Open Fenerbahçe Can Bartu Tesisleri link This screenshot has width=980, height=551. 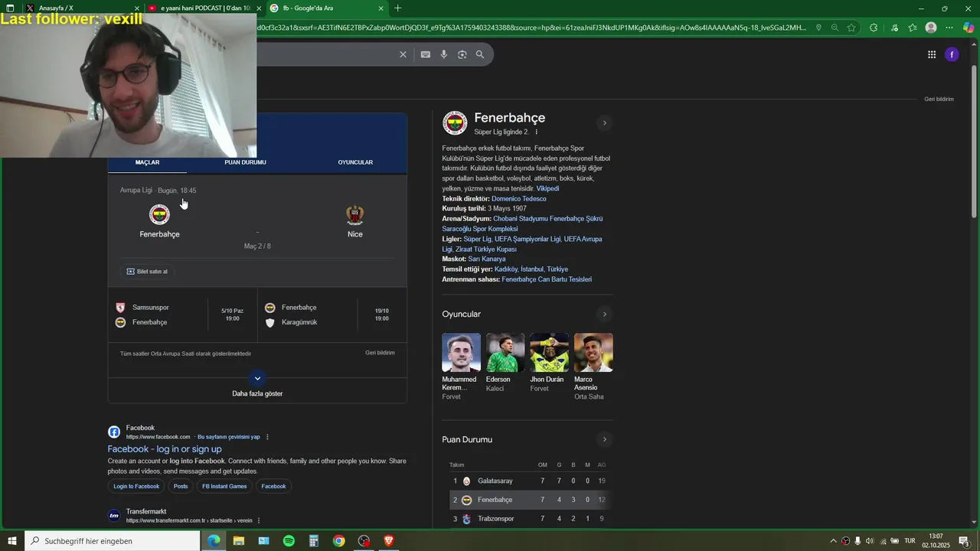[547, 279]
